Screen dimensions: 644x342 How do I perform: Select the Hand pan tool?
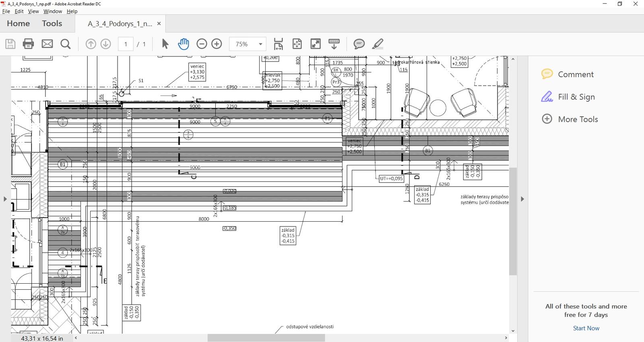click(184, 44)
